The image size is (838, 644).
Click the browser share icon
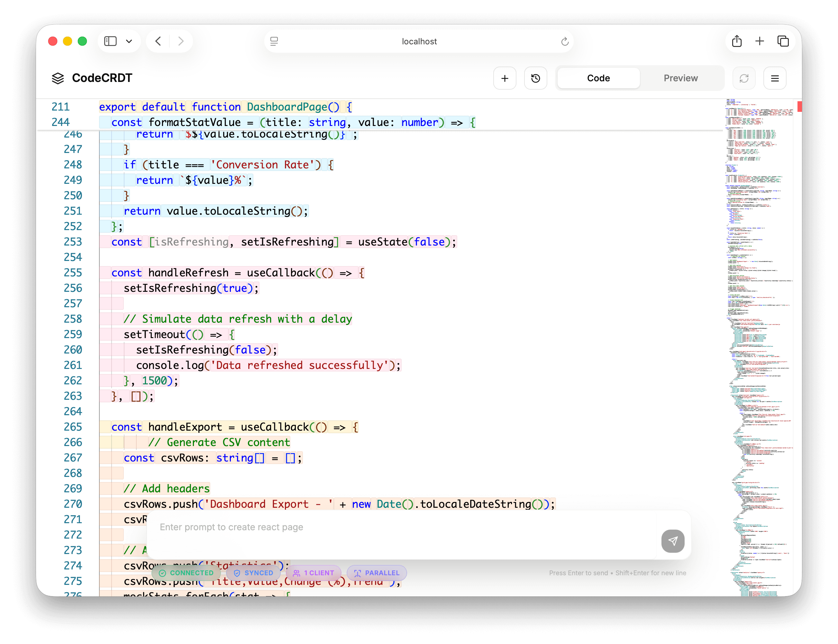[736, 41]
